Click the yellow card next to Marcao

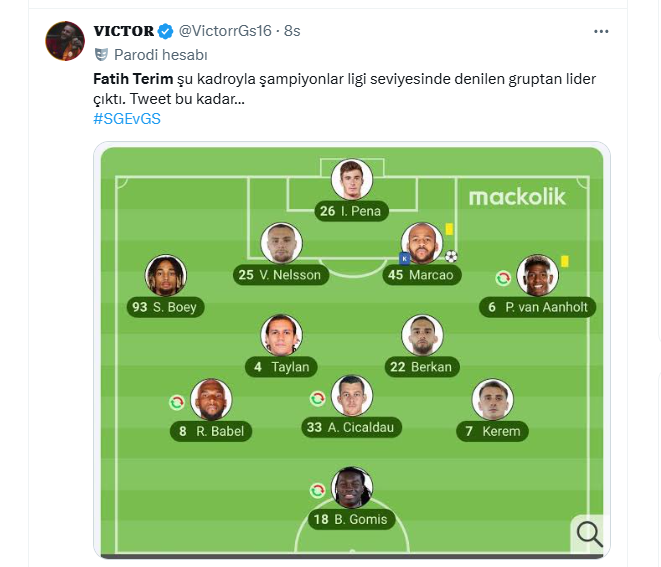tap(449, 229)
